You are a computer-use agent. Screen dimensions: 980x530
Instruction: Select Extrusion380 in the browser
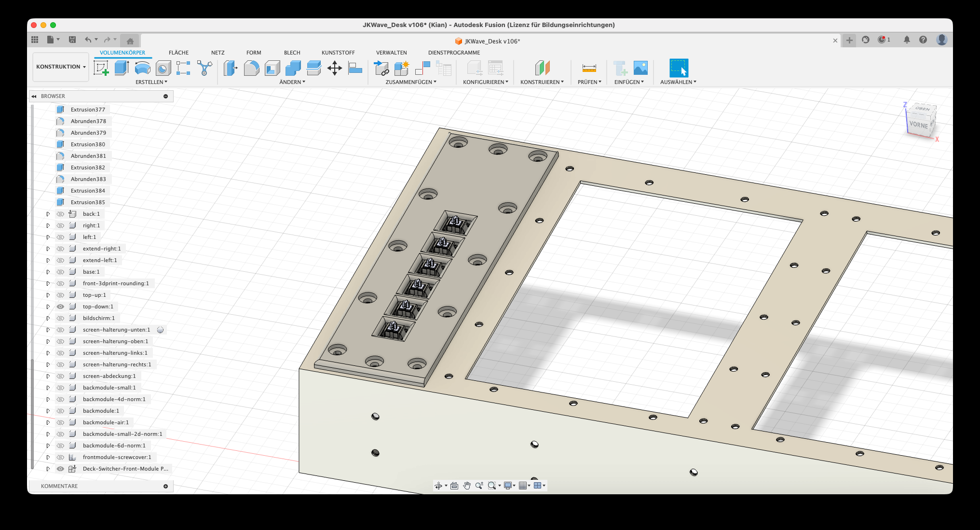88,144
